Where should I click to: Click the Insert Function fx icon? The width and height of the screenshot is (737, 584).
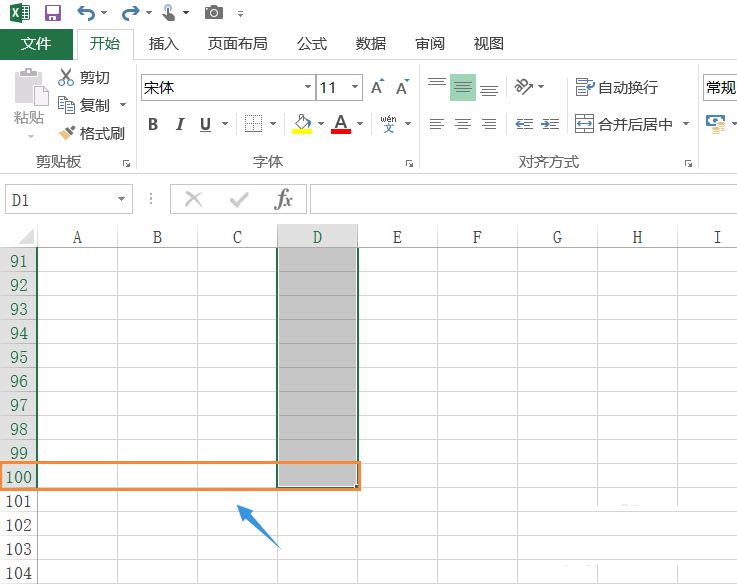tap(284, 200)
